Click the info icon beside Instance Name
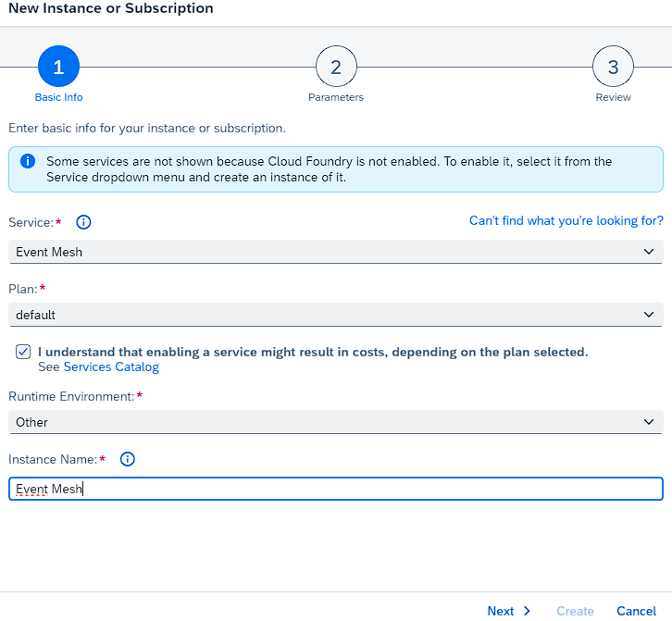Screen dimensions: 672x621 (x=128, y=459)
